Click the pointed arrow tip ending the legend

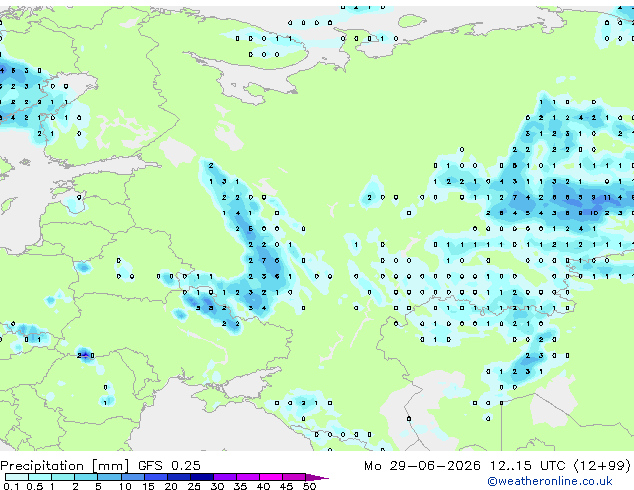pos(317,477)
